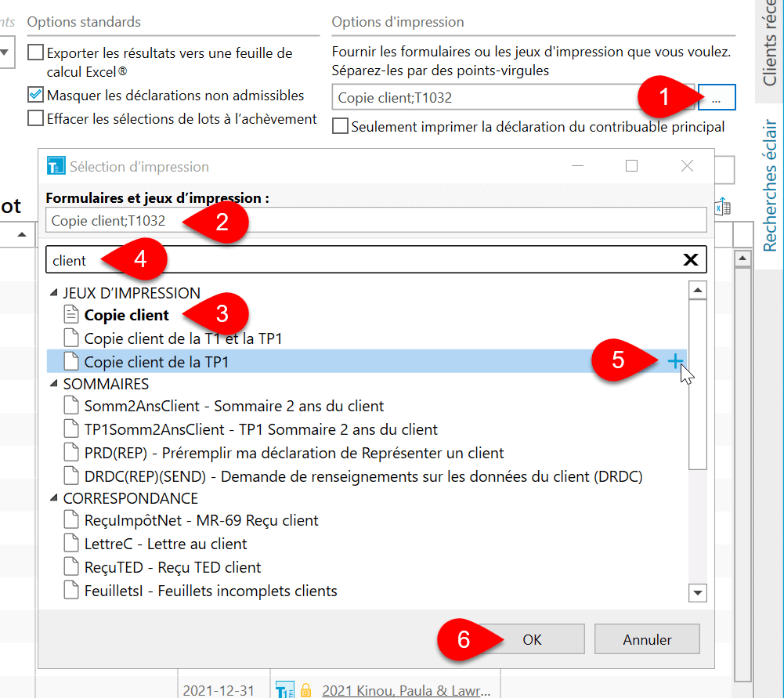
Task: Click the dialog list scrollbar thumb
Action: pyautogui.click(x=698, y=385)
